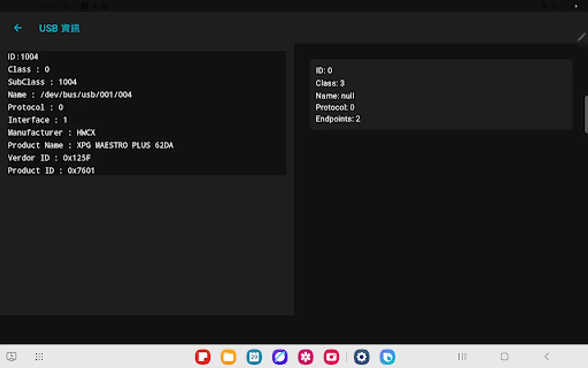The height and width of the screenshot is (368, 588).
Task: Open the Camera app from the taskbar
Action: click(331, 357)
